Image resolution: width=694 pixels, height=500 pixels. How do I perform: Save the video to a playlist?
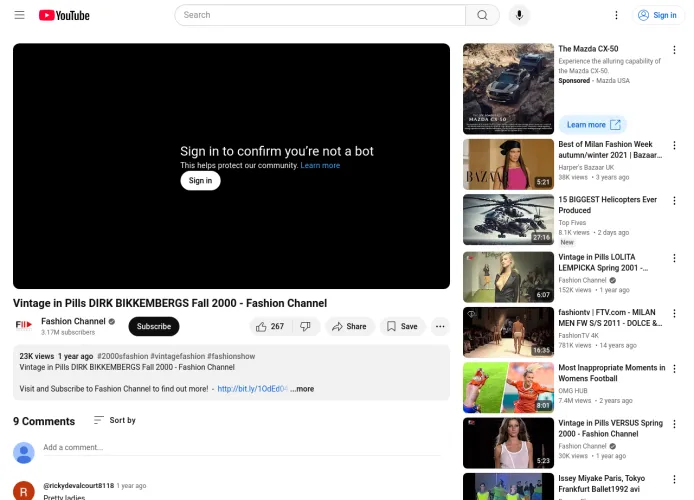click(x=402, y=327)
